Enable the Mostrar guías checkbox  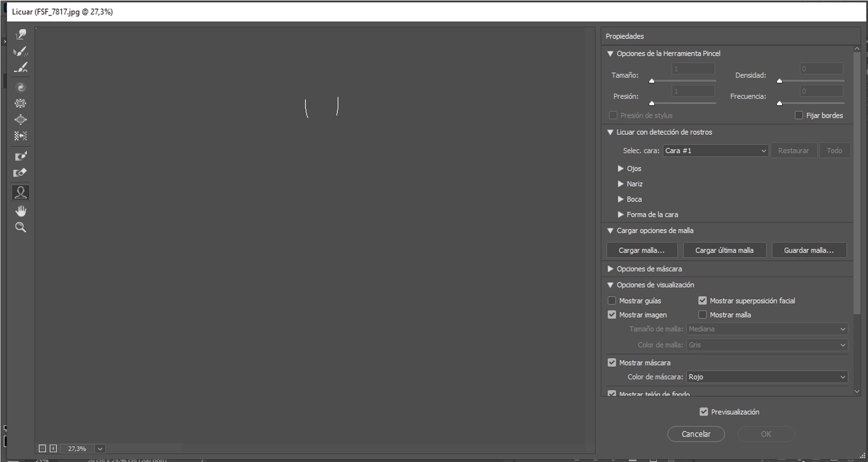611,300
